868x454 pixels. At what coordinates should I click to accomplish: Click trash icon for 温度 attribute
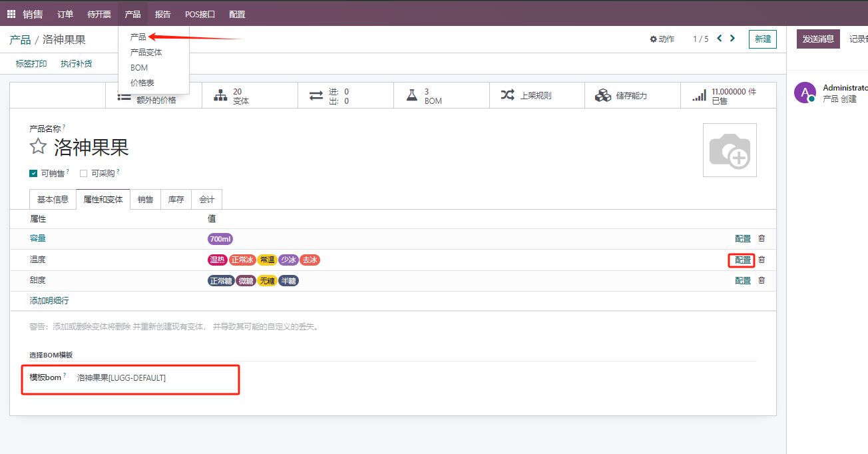pos(762,260)
